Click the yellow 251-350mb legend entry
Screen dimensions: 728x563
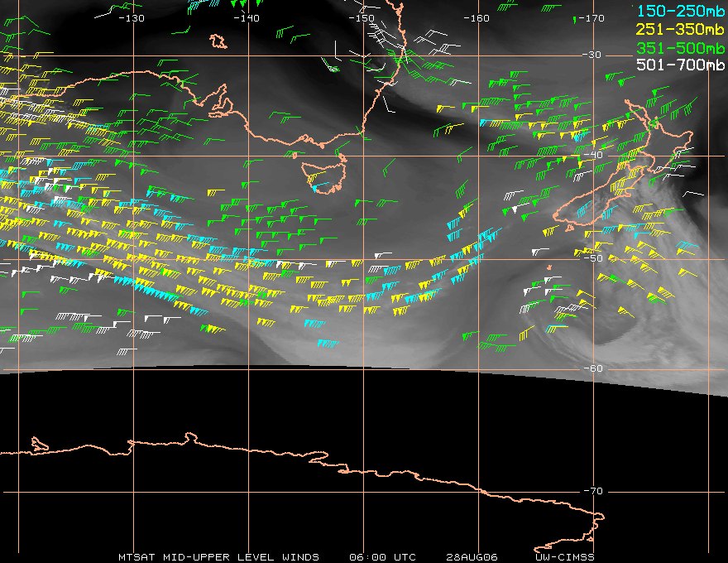(x=680, y=29)
